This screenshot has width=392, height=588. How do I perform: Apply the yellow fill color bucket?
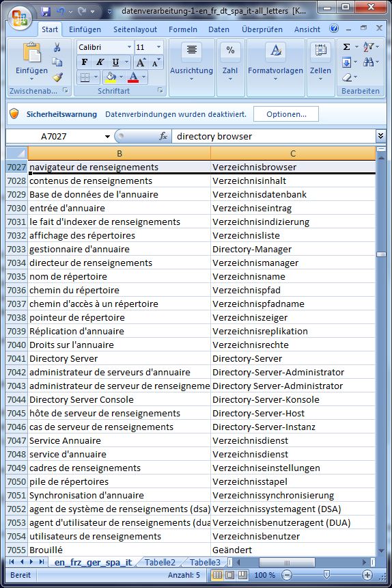pyautogui.click(x=111, y=77)
